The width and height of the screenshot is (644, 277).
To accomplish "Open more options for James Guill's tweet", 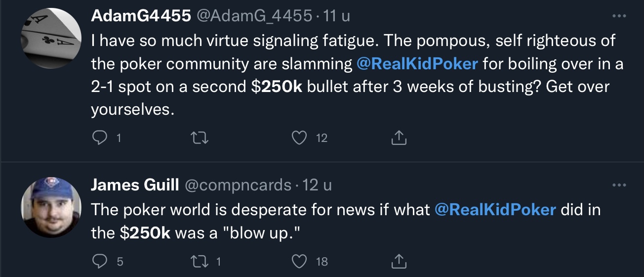I will point(618,185).
